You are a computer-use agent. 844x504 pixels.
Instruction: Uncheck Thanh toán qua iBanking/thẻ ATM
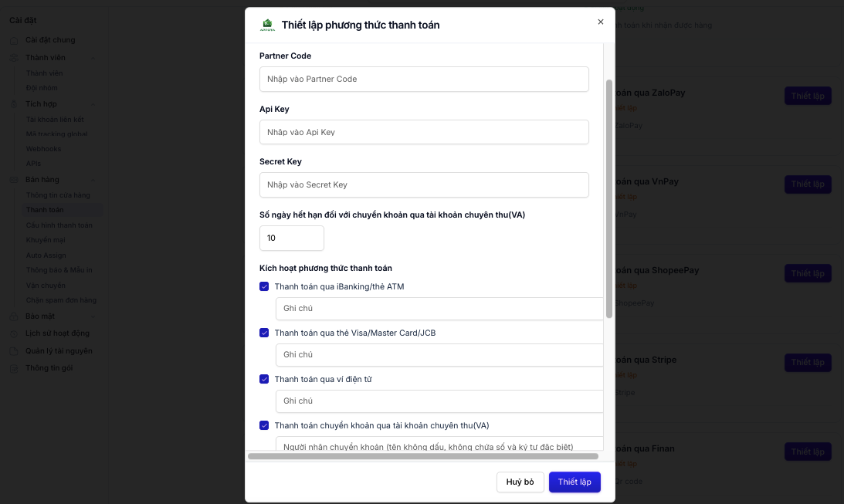click(264, 286)
